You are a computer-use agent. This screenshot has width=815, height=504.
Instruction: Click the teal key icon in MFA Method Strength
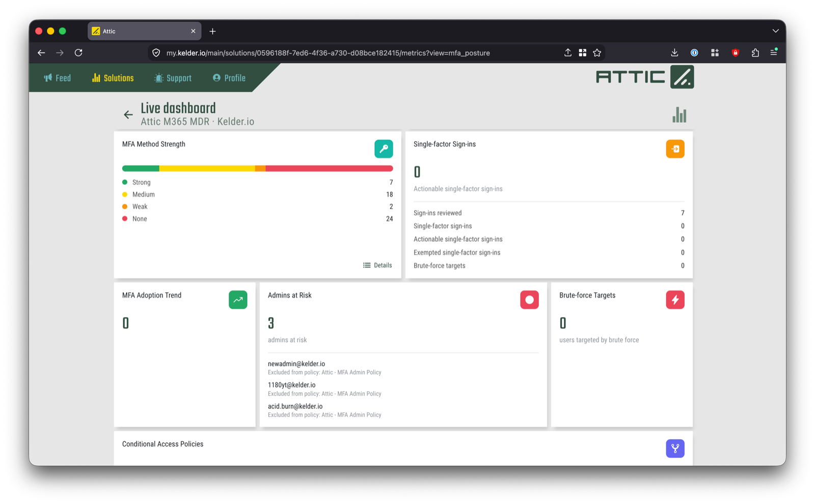tap(384, 149)
